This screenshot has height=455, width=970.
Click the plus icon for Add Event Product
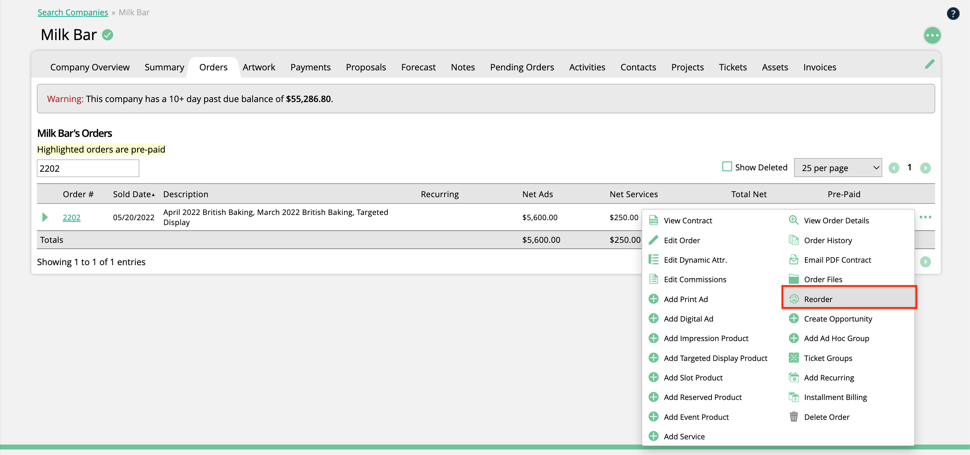pyautogui.click(x=653, y=417)
